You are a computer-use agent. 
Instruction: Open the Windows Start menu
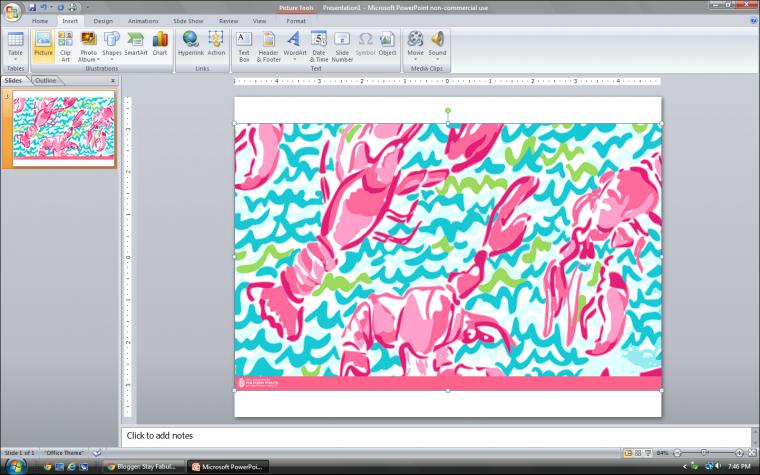pos(15,466)
